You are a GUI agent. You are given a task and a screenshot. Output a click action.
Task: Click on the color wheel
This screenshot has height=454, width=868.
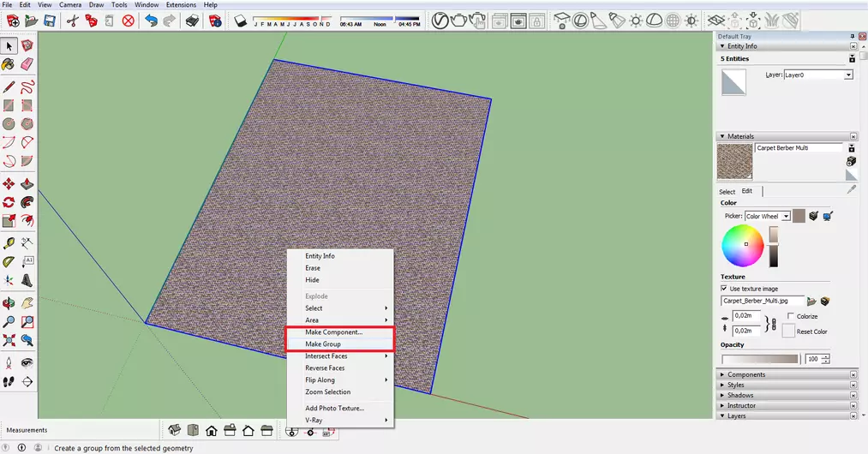tap(742, 246)
